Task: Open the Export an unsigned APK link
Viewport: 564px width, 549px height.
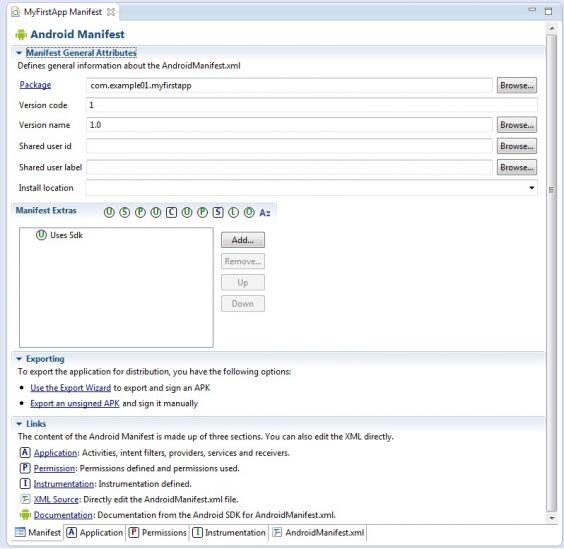Action: (75, 403)
